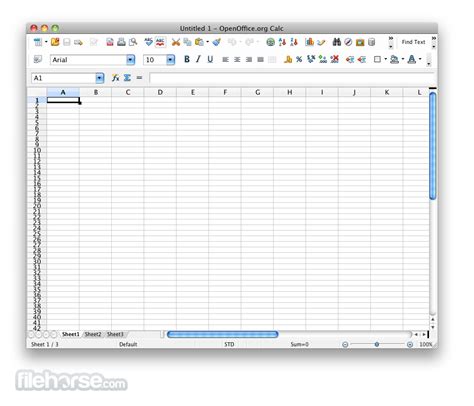The height and width of the screenshot is (406, 474).
Task: Open the Borders dropdown arrow
Action: [386, 59]
